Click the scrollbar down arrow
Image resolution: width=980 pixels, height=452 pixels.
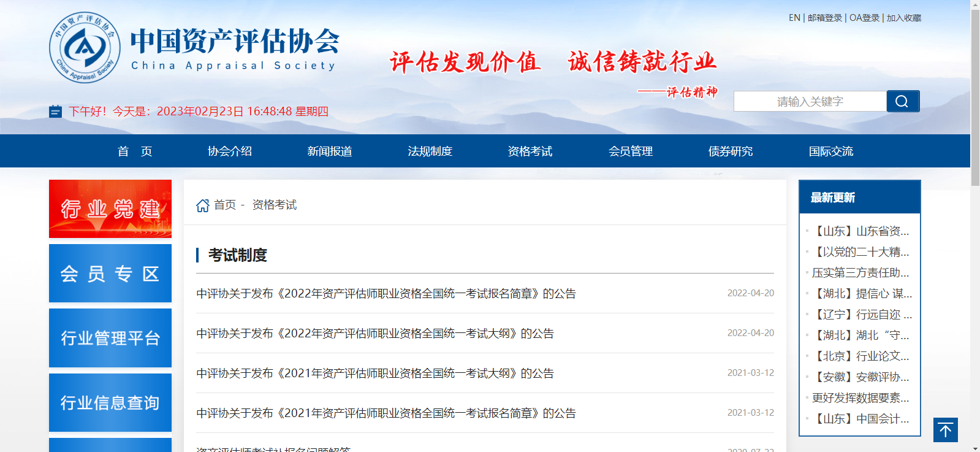(x=975, y=448)
